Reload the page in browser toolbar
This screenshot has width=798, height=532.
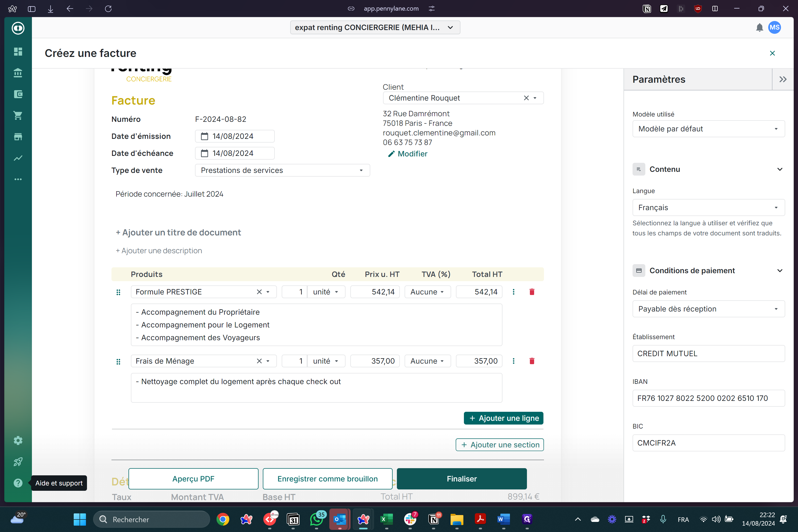(x=108, y=9)
